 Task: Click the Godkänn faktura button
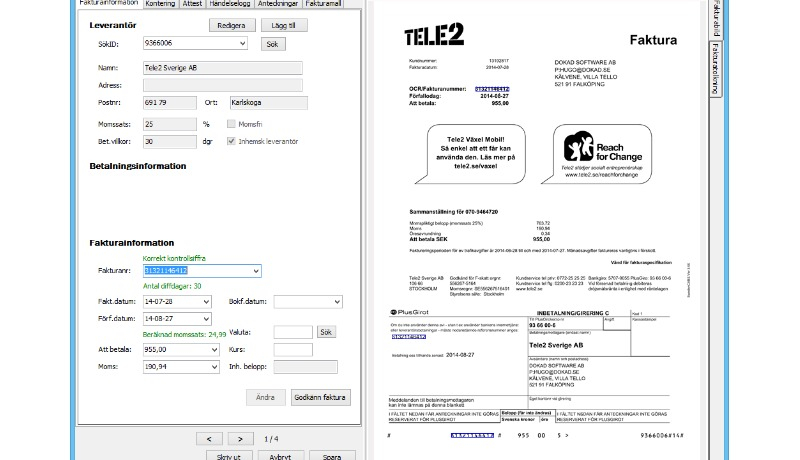(320, 397)
